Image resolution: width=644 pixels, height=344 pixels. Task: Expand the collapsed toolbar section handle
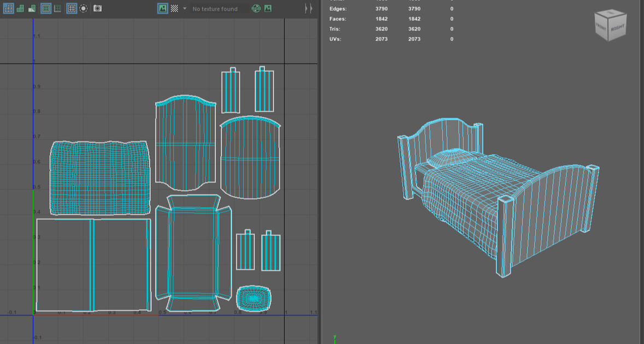[x=308, y=9]
